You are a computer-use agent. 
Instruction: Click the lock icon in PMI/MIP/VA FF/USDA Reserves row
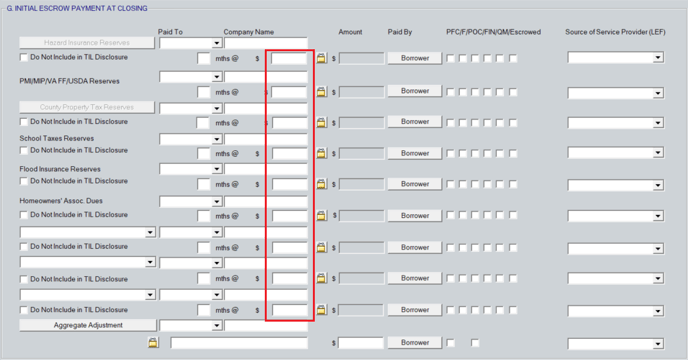[x=322, y=92]
